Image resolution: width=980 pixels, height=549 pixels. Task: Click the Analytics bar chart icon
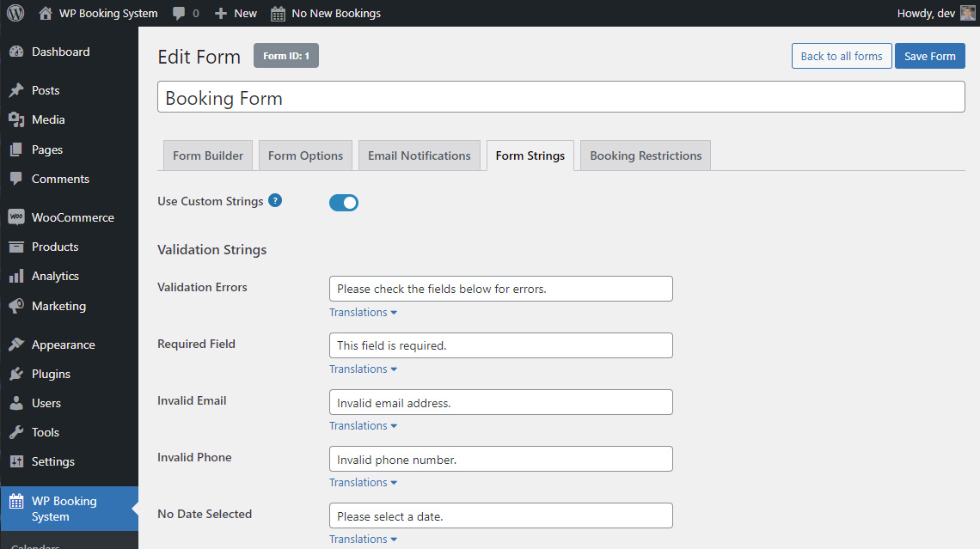[x=17, y=276]
